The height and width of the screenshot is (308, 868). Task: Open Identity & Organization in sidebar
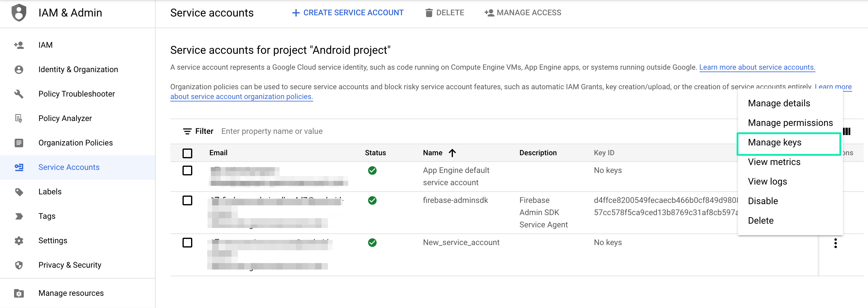coord(78,69)
